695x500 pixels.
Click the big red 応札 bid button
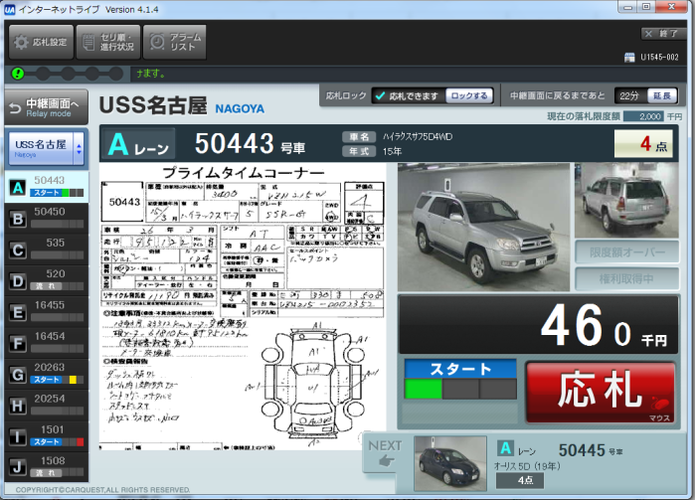pyautogui.click(x=601, y=392)
